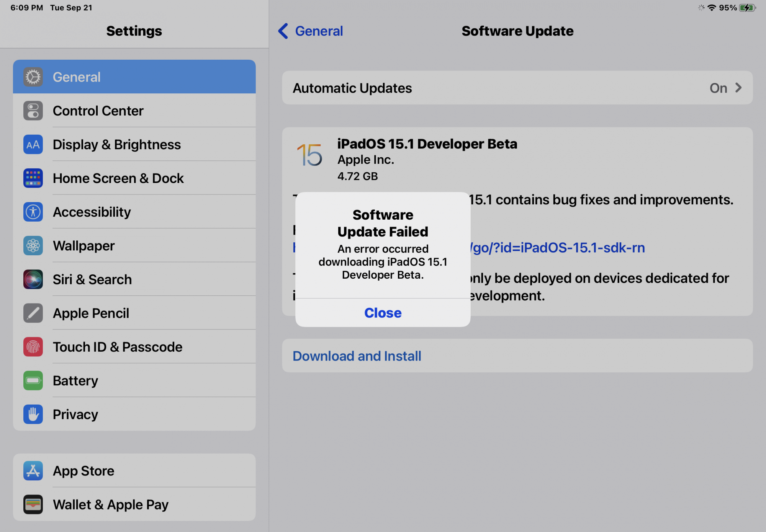This screenshot has width=766, height=532.
Task: Open App Store settings
Action: point(134,471)
